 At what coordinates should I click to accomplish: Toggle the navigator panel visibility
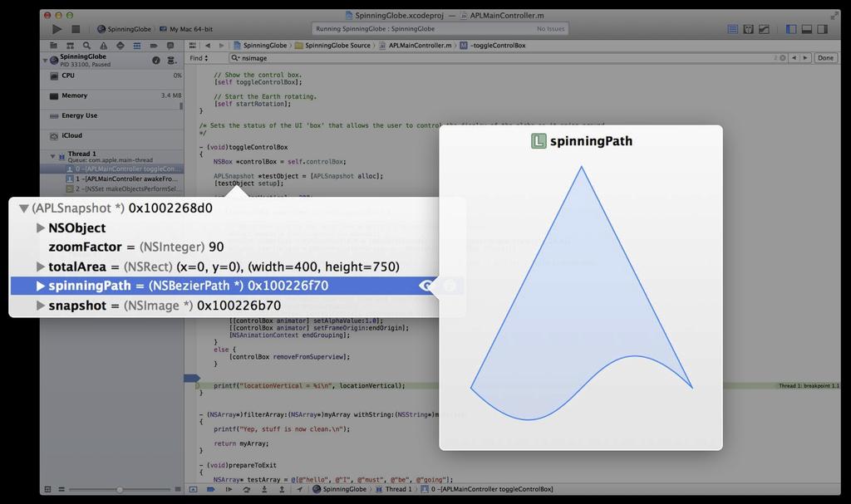[791, 29]
